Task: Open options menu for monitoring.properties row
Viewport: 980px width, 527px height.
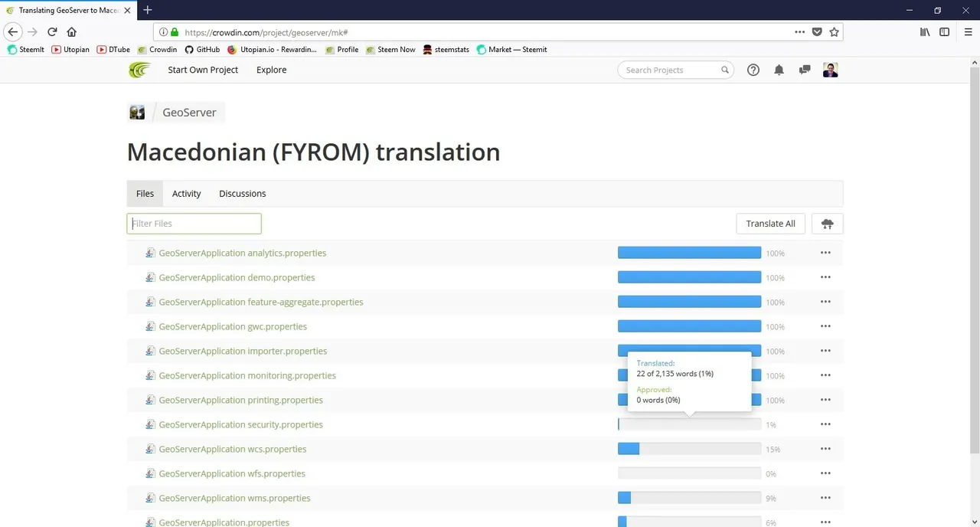Action: [x=825, y=375]
